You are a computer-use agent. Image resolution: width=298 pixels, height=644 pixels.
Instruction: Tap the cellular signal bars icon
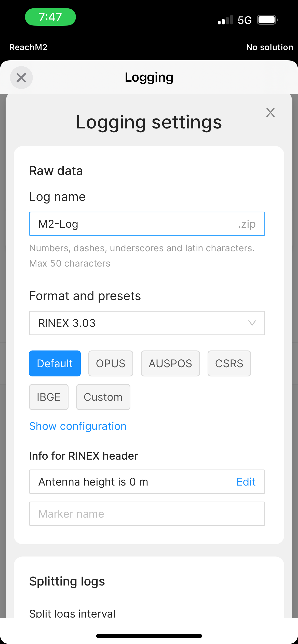[225, 20]
